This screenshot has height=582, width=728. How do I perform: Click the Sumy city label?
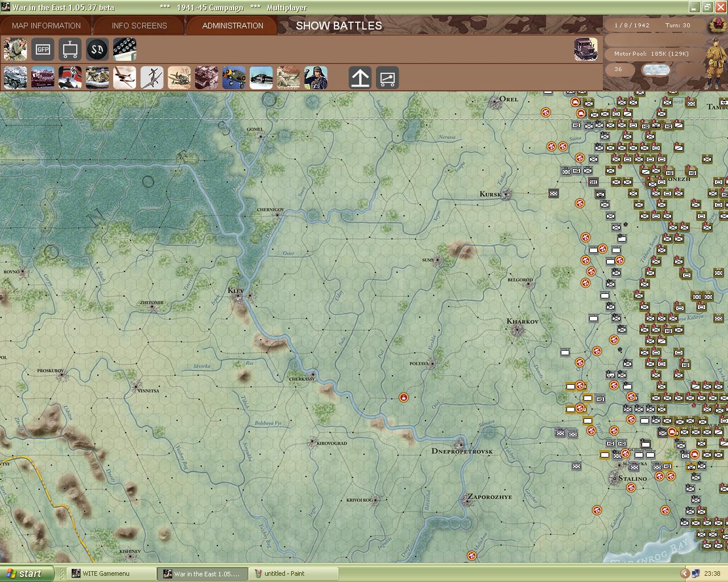(x=428, y=260)
